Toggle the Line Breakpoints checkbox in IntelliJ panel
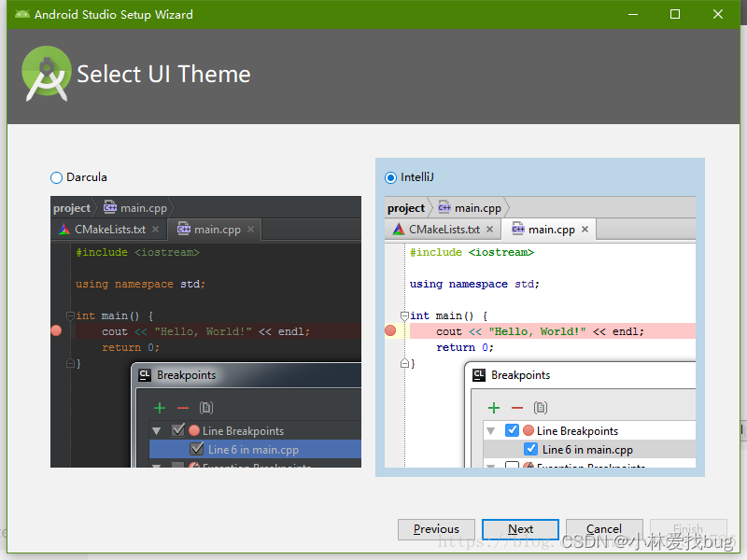Image resolution: width=747 pixels, height=560 pixels. 510,430
